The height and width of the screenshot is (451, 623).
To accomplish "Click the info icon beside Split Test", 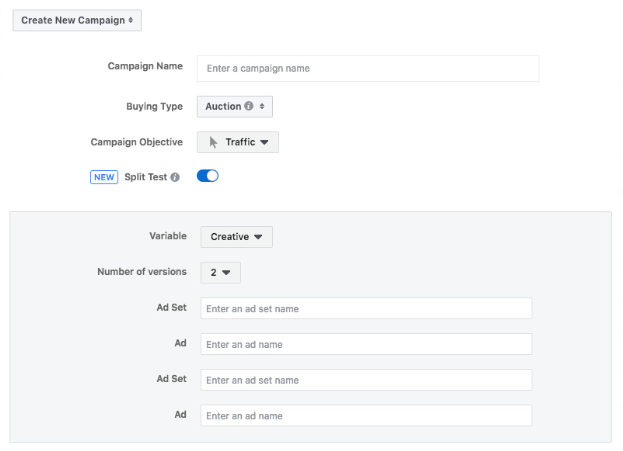I will [x=175, y=177].
